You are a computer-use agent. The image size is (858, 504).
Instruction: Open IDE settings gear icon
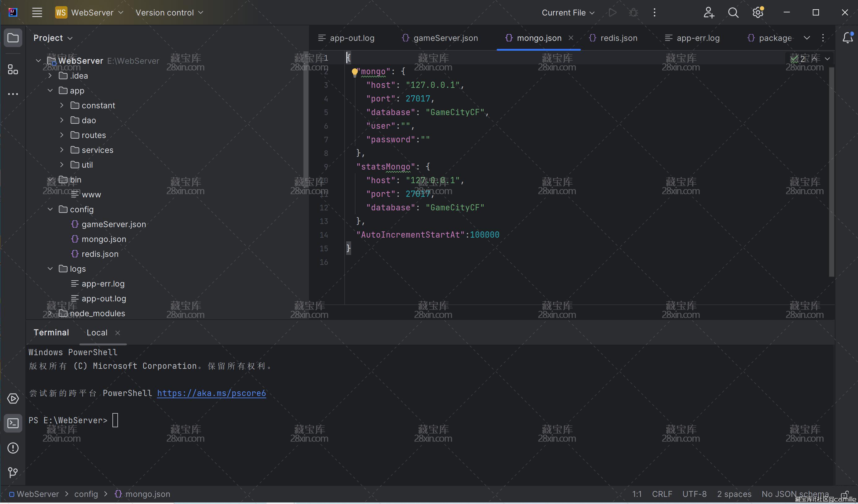point(758,13)
